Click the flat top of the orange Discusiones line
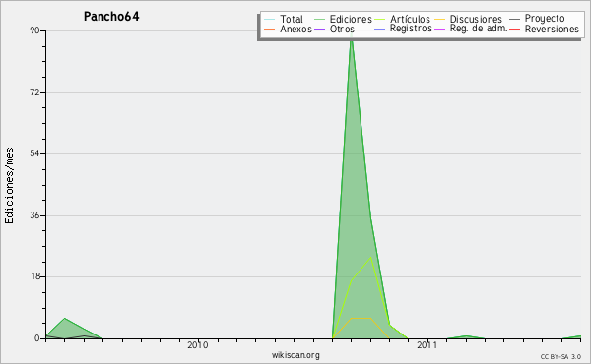 click(x=361, y=318)
